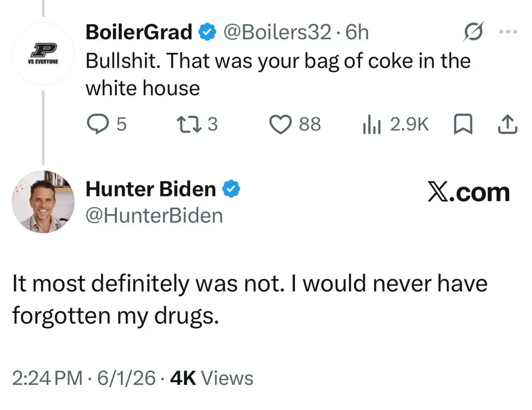Click the 4K Views count
This screenshot has width=532, height=410.
coord(211,378)
